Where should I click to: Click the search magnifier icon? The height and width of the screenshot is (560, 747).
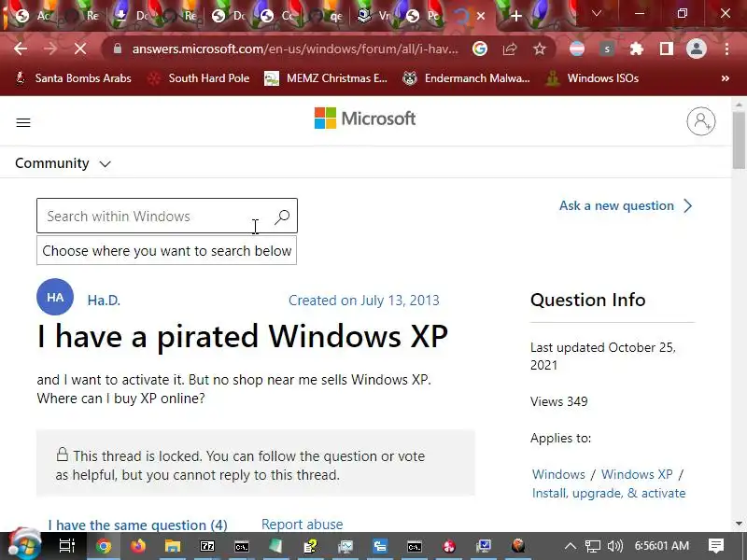click(282, 217)
